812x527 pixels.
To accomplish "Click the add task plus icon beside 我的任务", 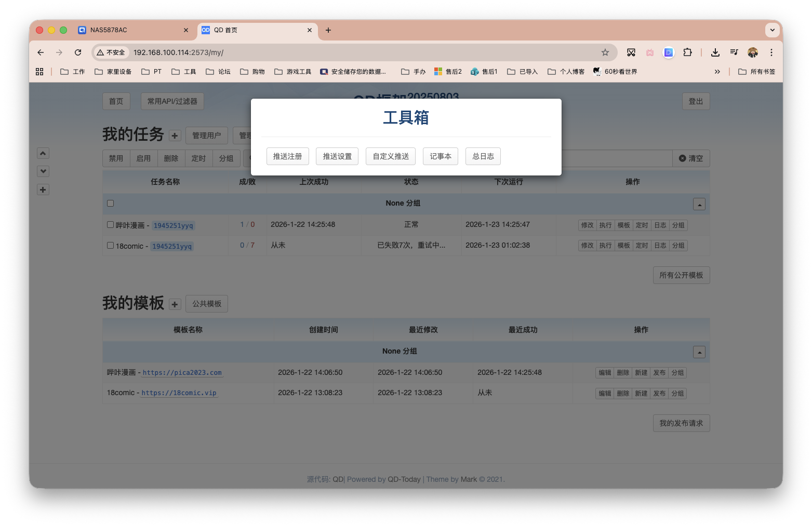I will (175, 135).
